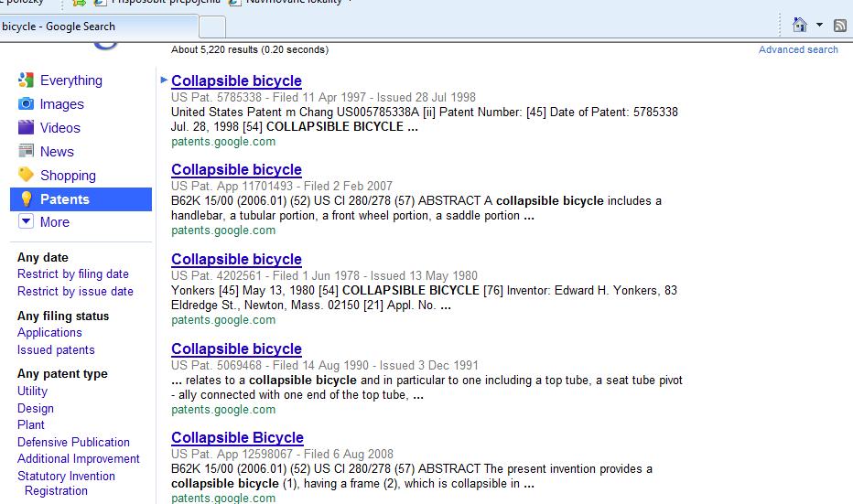853x504 pixels.
Task: Click patents.google.com under patent 4202561
Action: point(223,320)
